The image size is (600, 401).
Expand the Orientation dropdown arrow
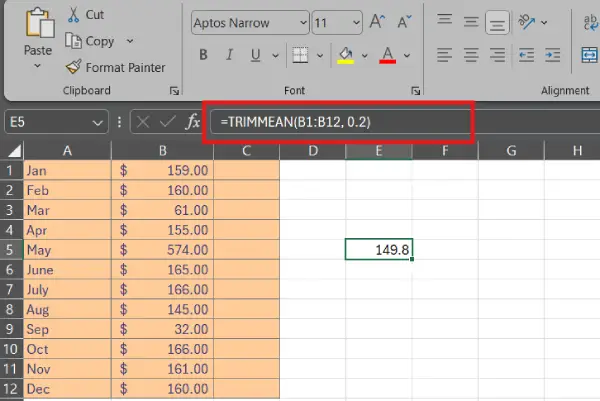[x=544, y=23]
